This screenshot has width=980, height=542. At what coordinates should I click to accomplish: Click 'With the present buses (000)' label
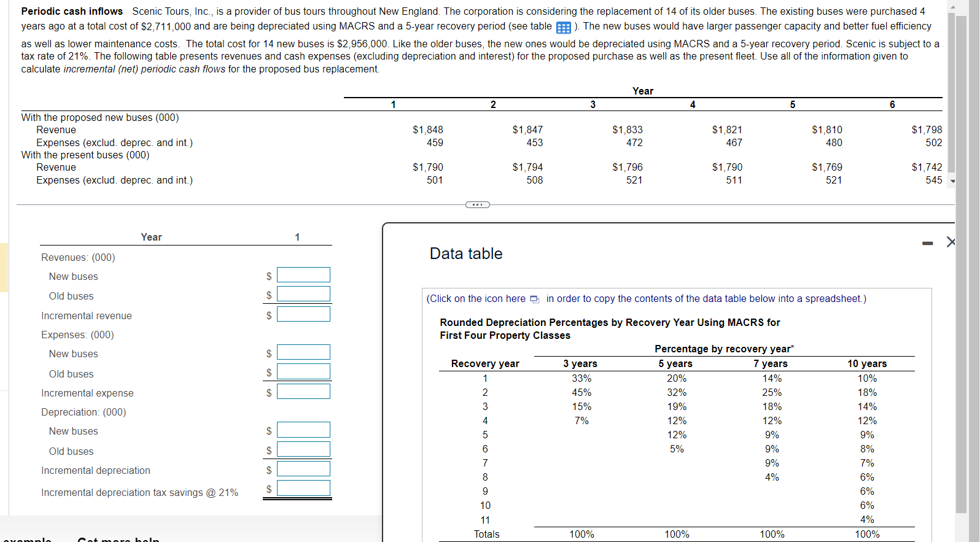pyautogui.click(x=85, y=155)
